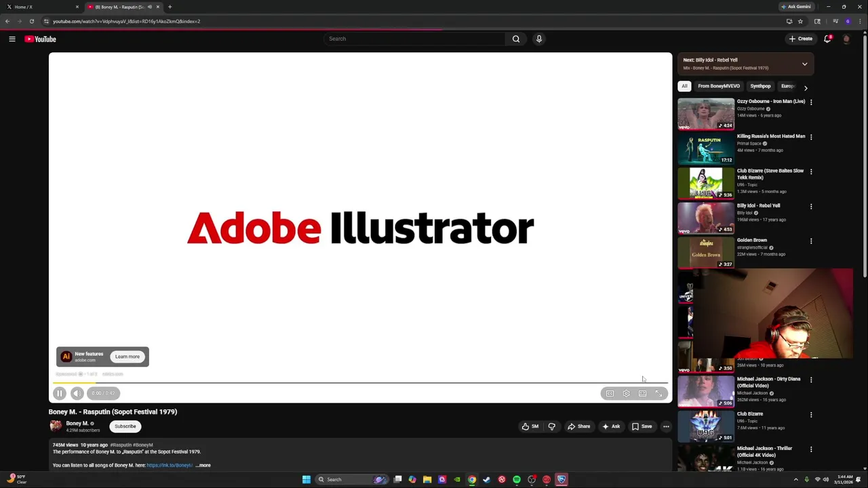Subscribe to the Boney M. channel
Image resolution: width=868 pixels, height=488 pixels.
coord(125,426)
